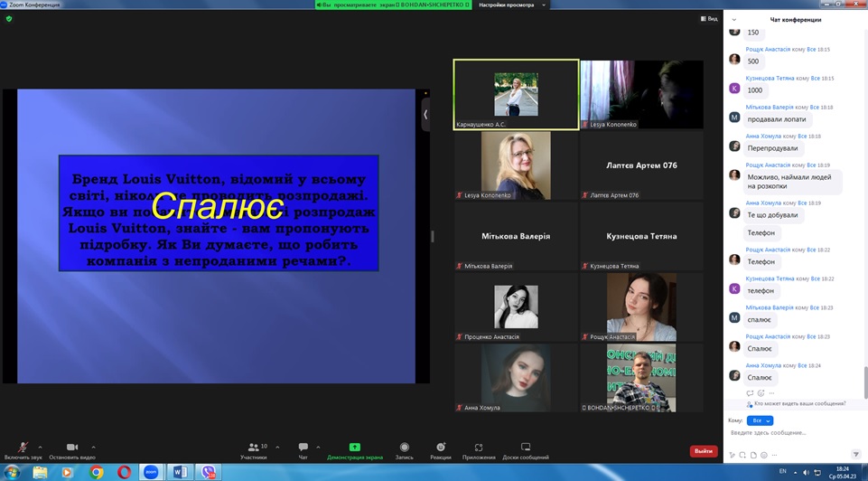The height and width of the screenshot is (481, 868).
Task: Select Проценко Анастасія video tile
Action: [516, 307]
